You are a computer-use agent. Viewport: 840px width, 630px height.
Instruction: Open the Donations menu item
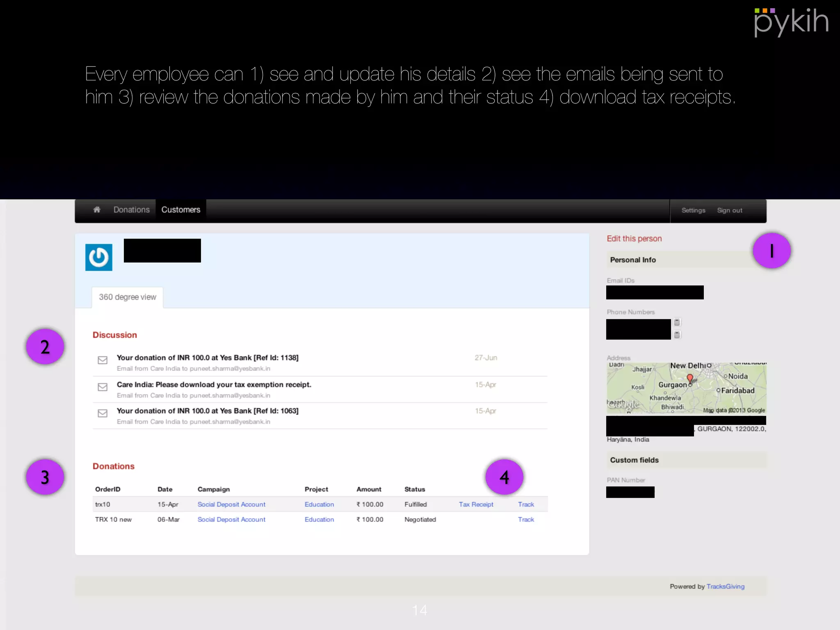132,210
